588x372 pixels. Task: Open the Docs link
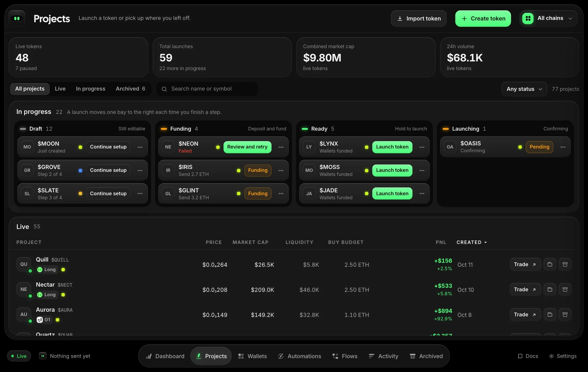pos(528,356)
